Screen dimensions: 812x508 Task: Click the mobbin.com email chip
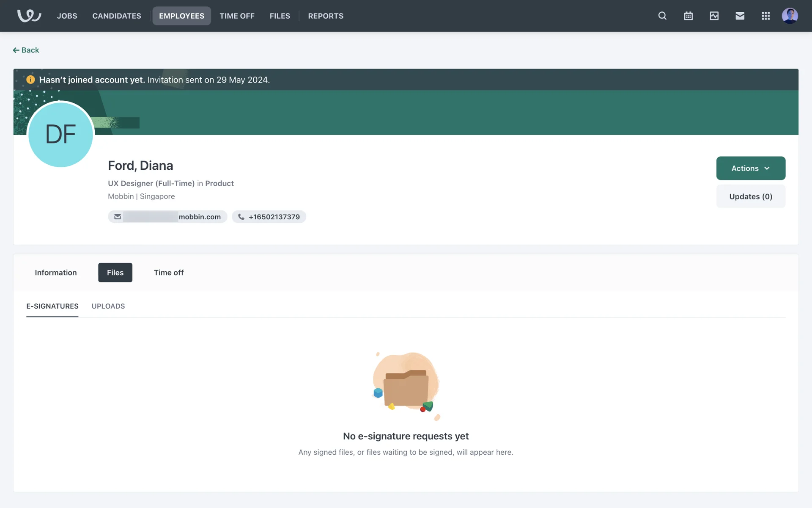(x=167, y=217)
